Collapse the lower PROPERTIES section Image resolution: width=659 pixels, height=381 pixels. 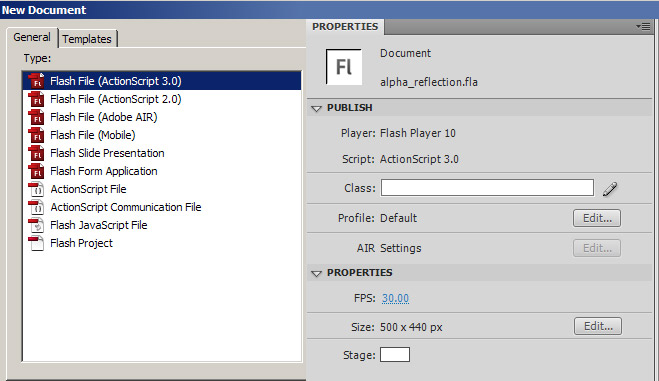click(x=316, y=273)
